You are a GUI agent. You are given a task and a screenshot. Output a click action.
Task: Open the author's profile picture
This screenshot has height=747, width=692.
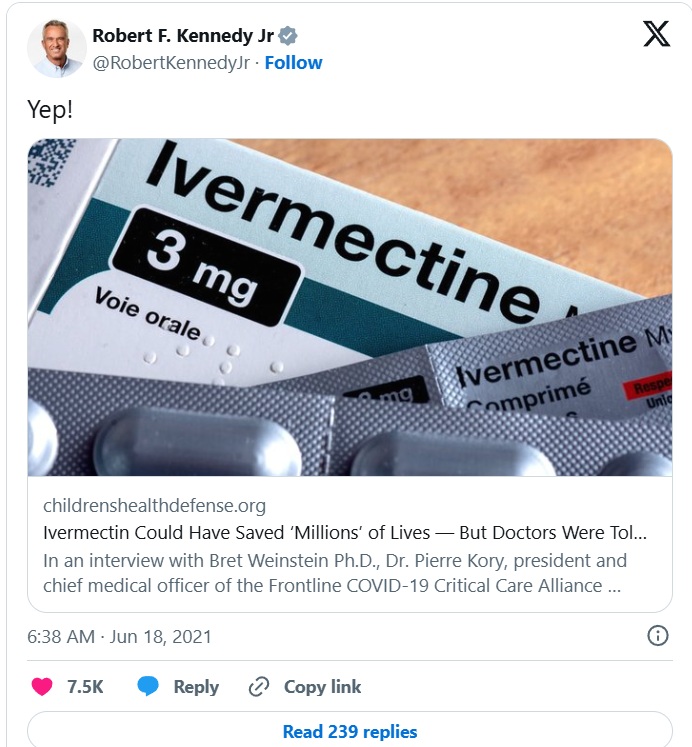tap(57, 48)
